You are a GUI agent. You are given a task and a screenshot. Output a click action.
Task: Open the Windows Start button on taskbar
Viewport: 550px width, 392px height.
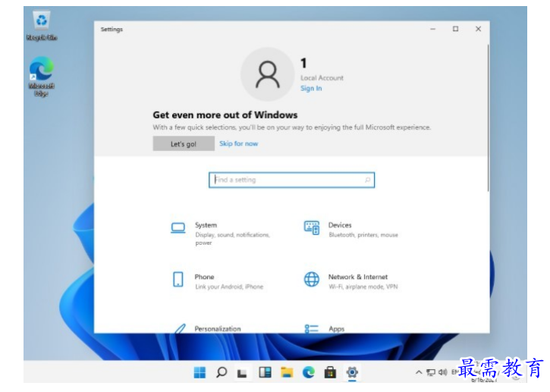(200, 372)
